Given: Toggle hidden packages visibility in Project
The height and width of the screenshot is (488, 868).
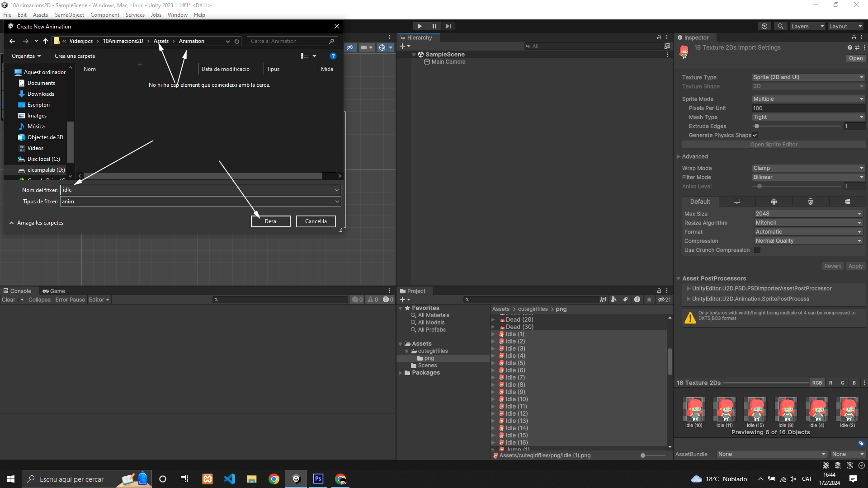Looking at the screenshot, I should (x=664, y=300).
